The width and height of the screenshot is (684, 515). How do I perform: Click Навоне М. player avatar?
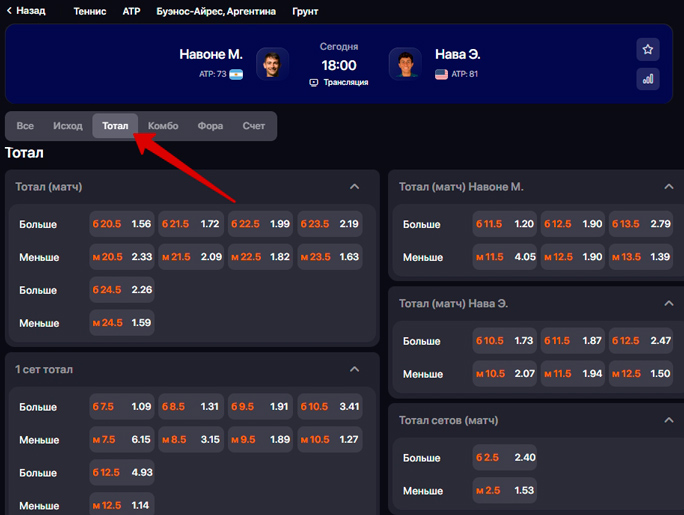tap(272, 63)
